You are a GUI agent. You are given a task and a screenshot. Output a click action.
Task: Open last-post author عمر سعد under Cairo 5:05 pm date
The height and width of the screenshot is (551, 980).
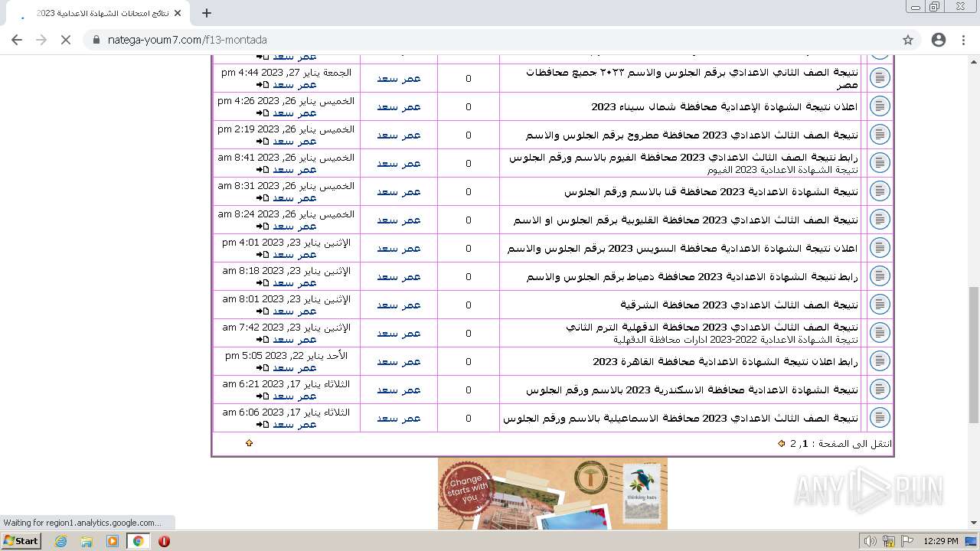(295, 367)
